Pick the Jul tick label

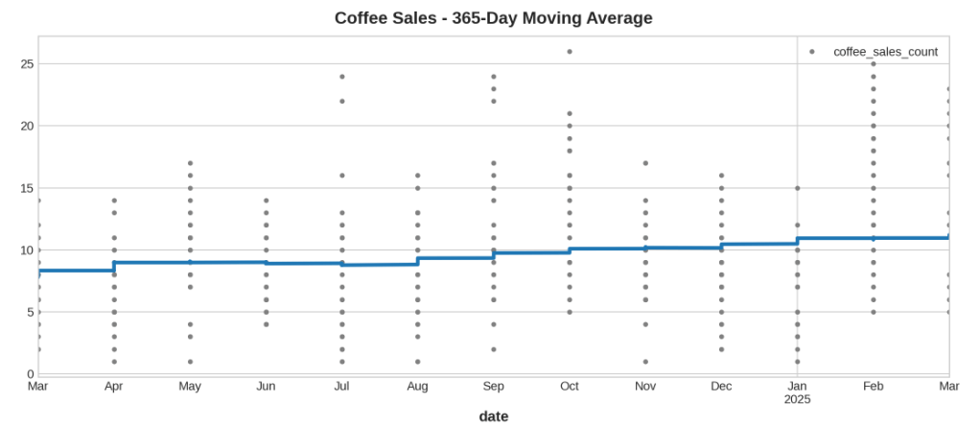[x=341, y=386]
